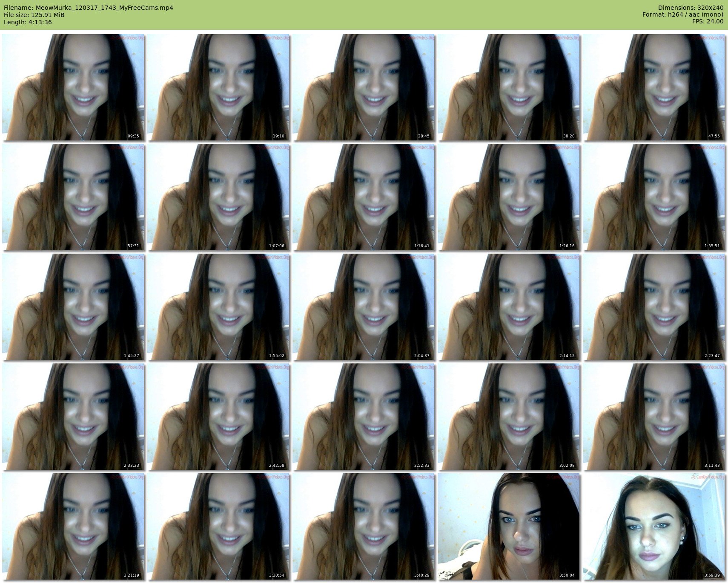Select the thumbnail at 57:31
This screenshot has width=728, height=583.
73,197
